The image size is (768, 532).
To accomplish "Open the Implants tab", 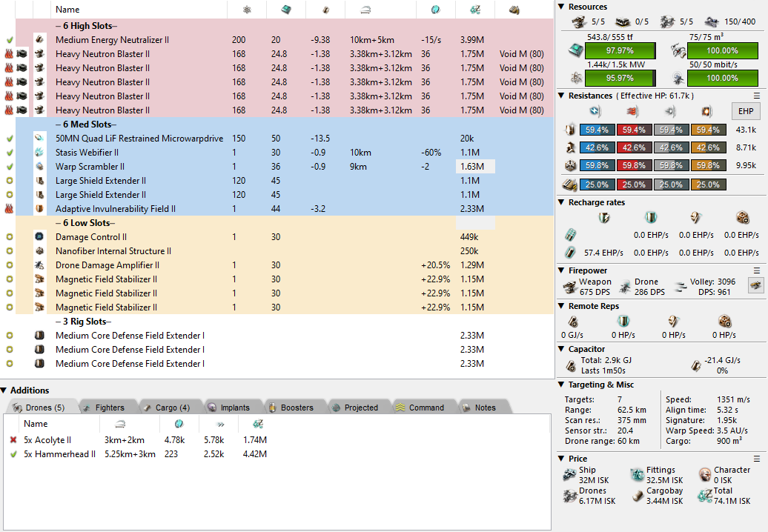I will (233, 408).
